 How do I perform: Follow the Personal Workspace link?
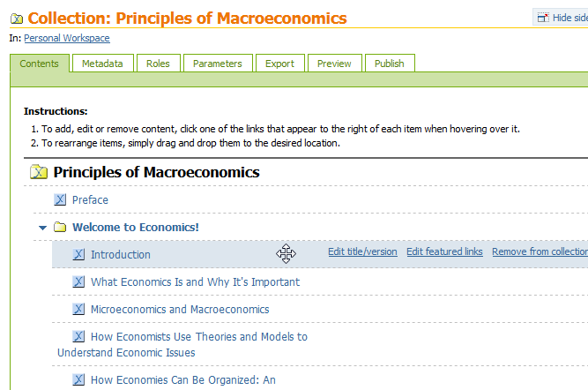pyautogui.click(x=67, y=38)
